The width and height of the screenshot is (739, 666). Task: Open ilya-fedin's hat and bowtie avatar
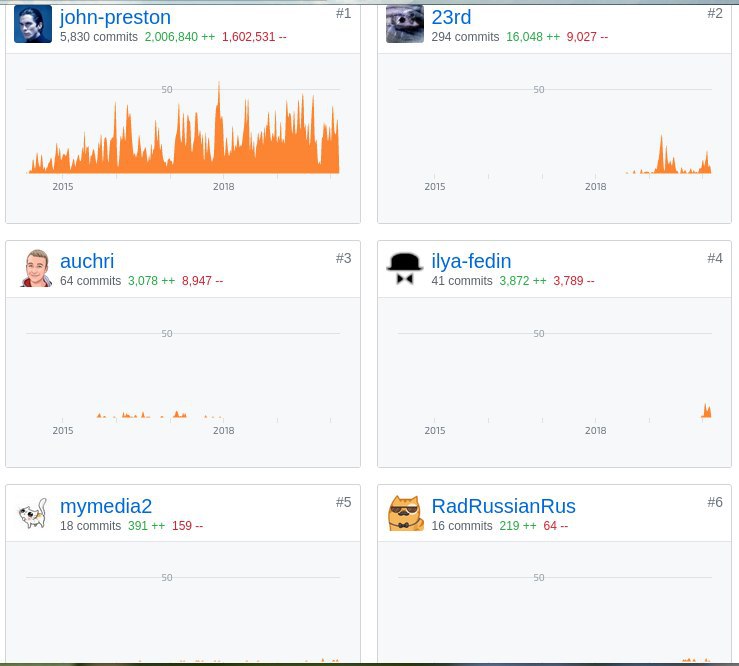point(405,269)
